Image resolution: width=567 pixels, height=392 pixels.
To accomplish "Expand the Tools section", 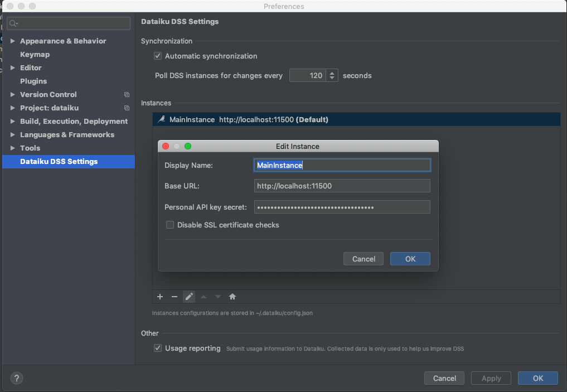I will pos(13,148).
